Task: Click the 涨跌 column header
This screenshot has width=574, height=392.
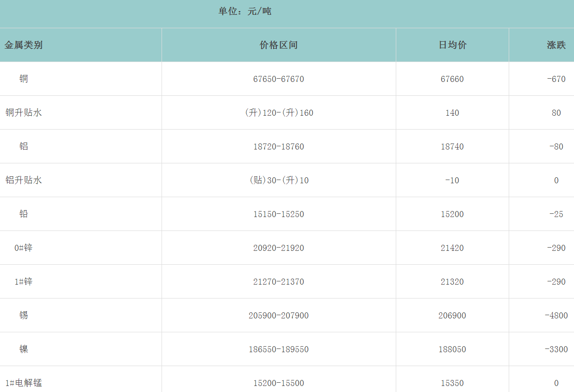Action: coord(556,45)
